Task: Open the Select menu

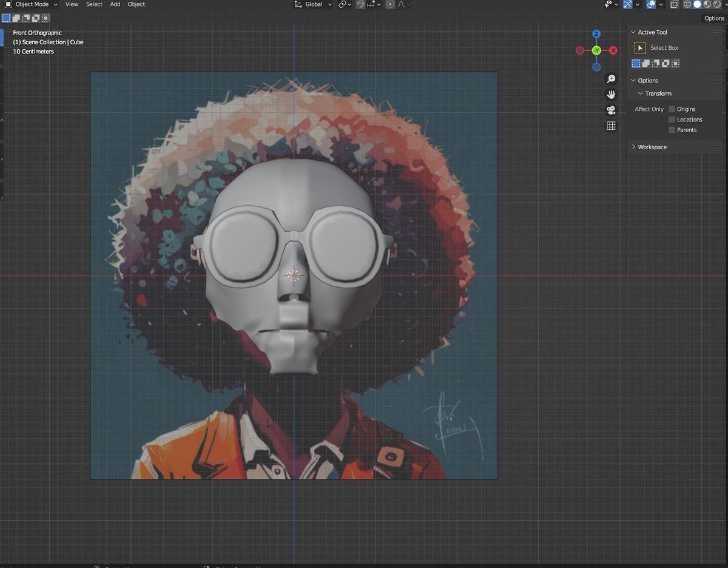Action: [x=94, y=4]
